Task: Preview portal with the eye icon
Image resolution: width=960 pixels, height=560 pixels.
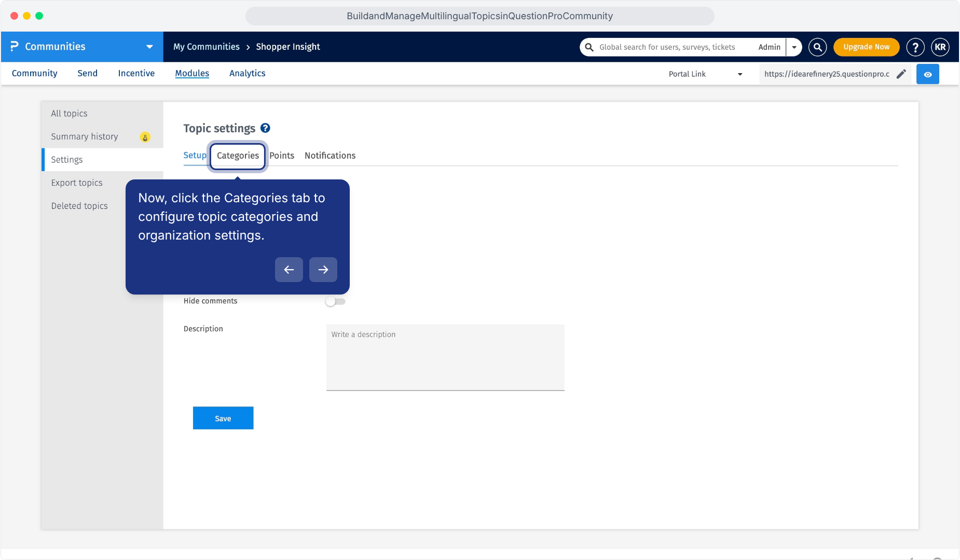Action: click(x=928, y=74)
